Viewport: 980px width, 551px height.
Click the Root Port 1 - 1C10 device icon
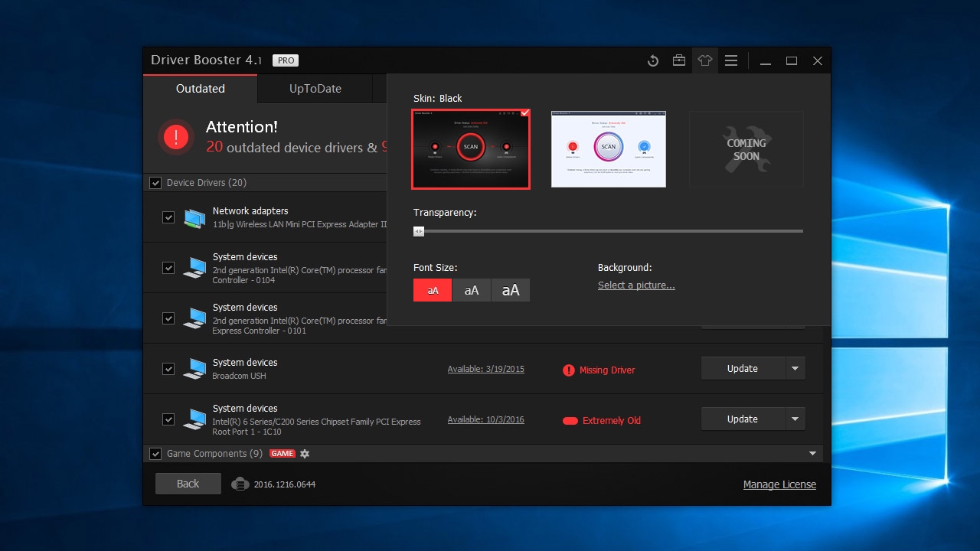194,419
